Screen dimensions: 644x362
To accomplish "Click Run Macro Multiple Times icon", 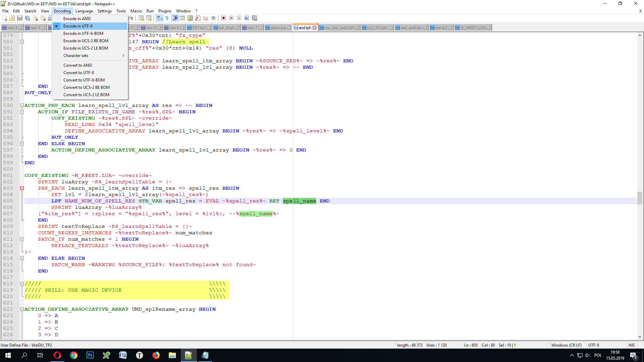I will pos(247,18).
